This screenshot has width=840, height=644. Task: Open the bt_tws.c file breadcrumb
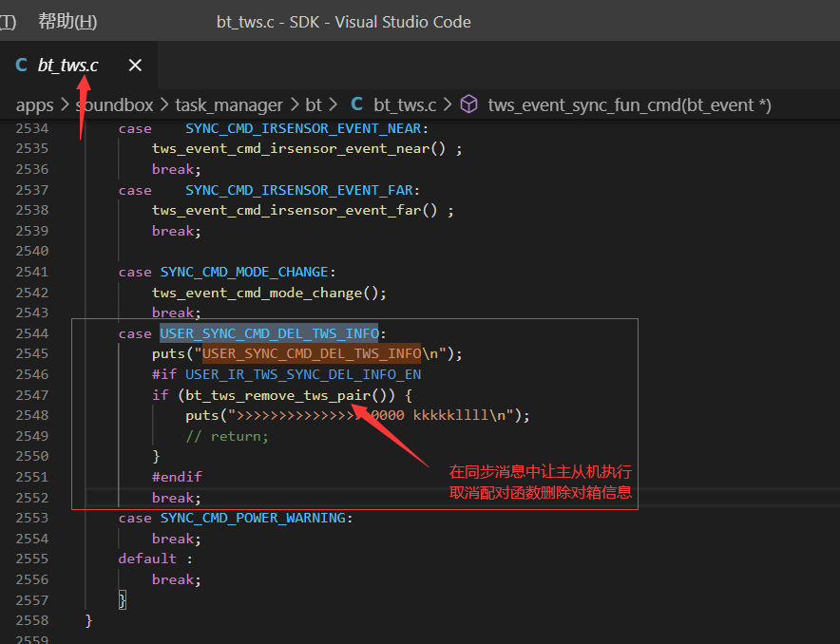(x=405, y=104)
